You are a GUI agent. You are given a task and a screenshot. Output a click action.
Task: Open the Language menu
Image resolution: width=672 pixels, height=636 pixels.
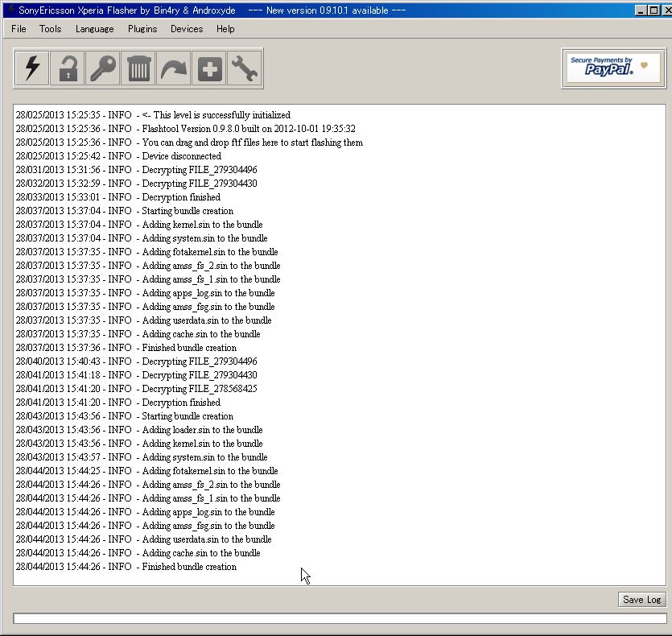[94, 29]
